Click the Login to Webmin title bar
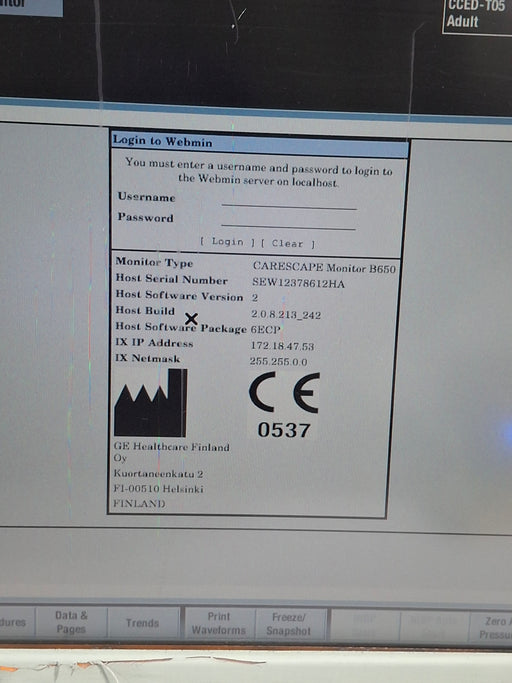512x683 pixels. point(260,144)
